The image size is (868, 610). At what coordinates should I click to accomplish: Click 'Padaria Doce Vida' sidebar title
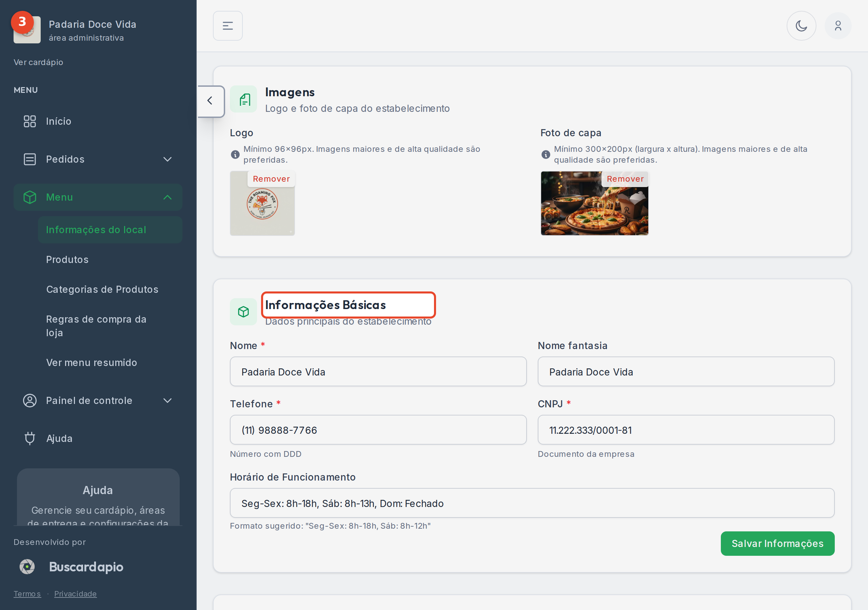[93, 24]
